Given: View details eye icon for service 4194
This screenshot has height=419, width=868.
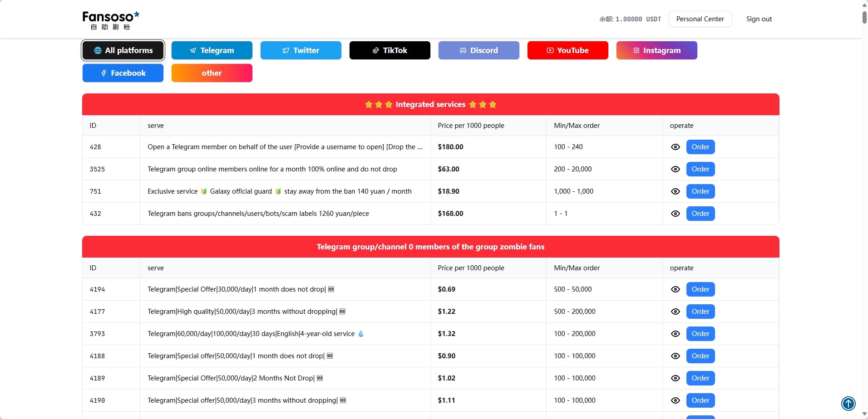Looking at the screenshot, I should point(676,289).
